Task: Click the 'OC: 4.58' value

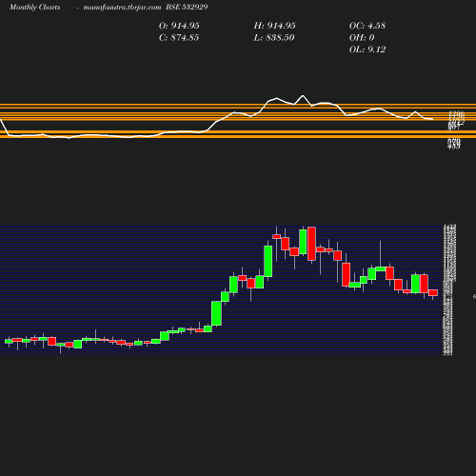Action: tap(367, 26)
